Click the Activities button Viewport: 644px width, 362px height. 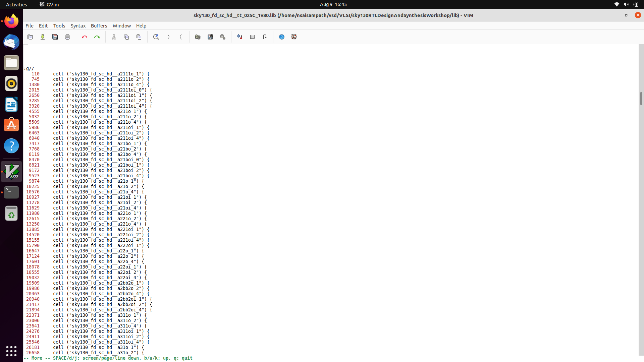tap(16, 4)
